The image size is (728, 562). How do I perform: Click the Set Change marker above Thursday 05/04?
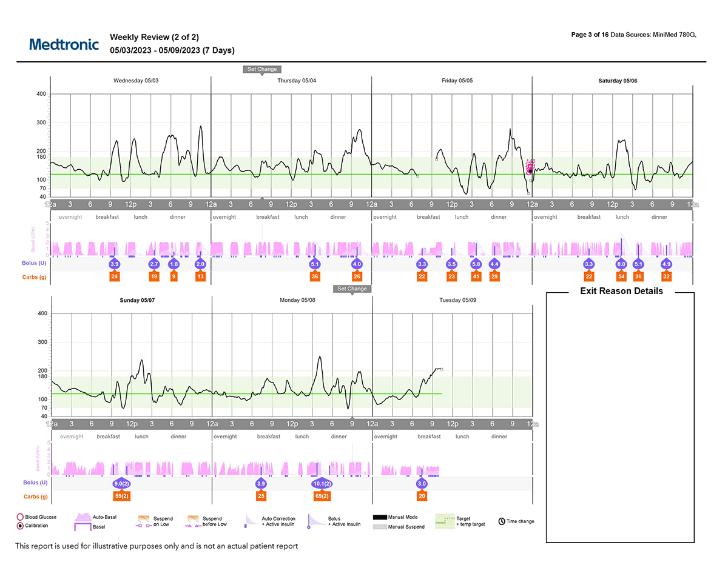pos(261,69)
